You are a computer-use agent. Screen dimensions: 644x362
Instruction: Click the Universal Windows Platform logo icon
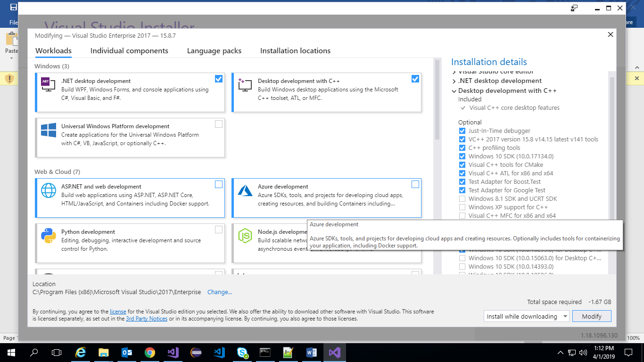[49, 131]
